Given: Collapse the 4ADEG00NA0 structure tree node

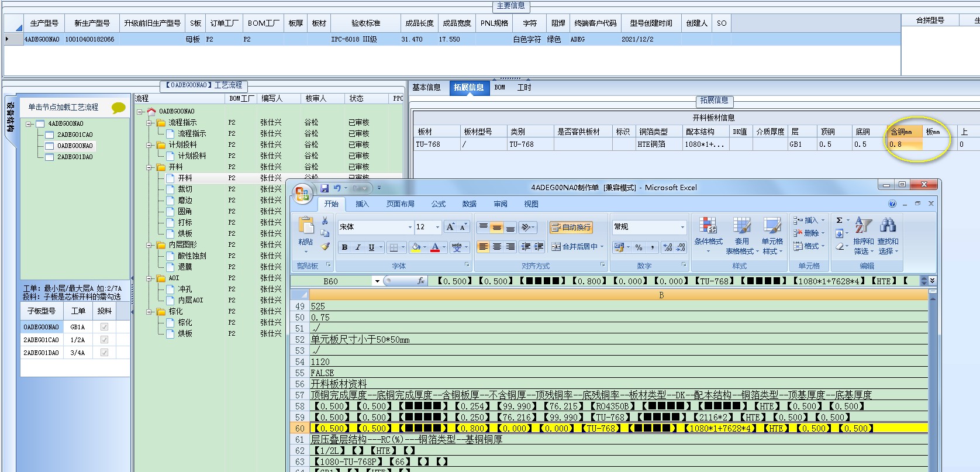Looking at the screenshot, I should [29, 124].
